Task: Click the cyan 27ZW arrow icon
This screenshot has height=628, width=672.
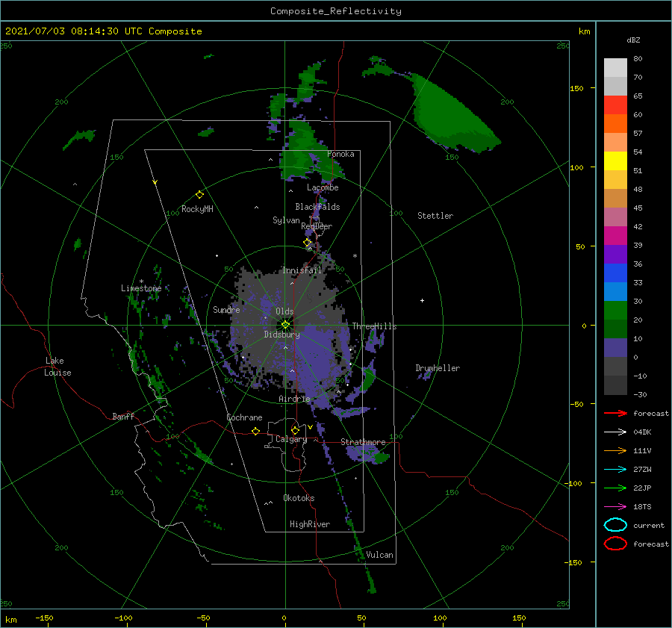Action: tap(615, 470)
